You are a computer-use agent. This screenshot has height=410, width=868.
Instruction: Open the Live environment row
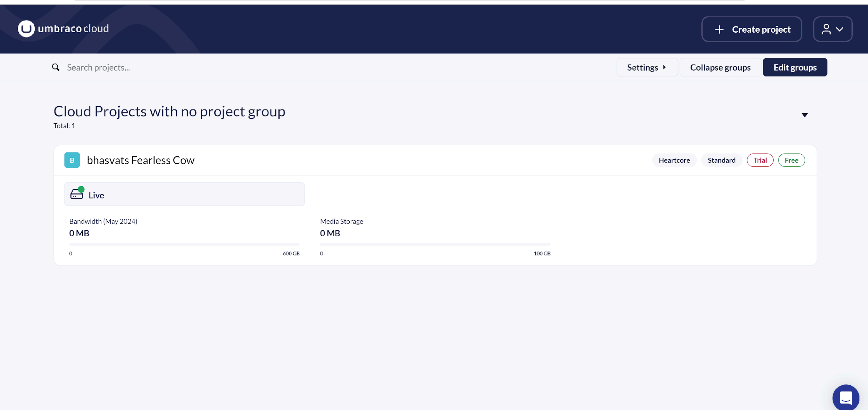click(x=184, y=194)
